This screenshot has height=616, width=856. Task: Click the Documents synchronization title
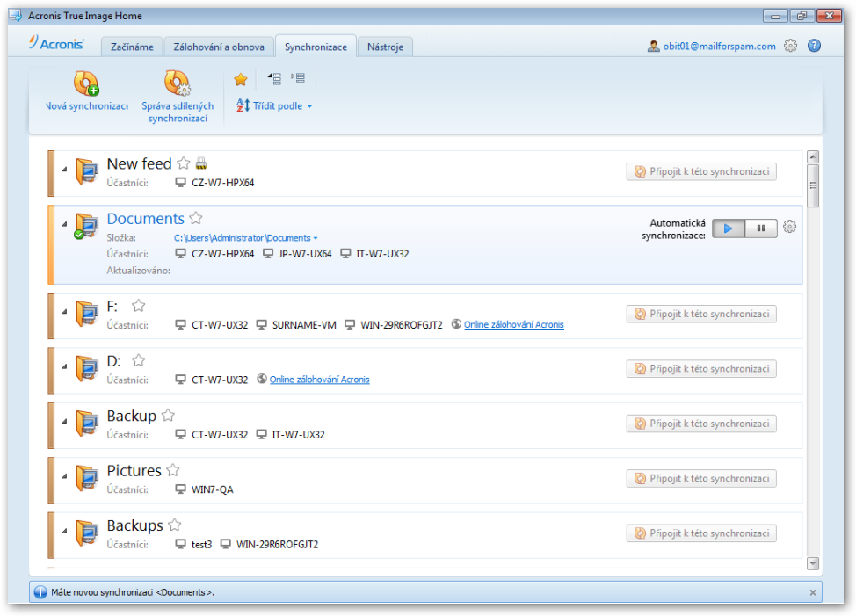click(146, 218)
